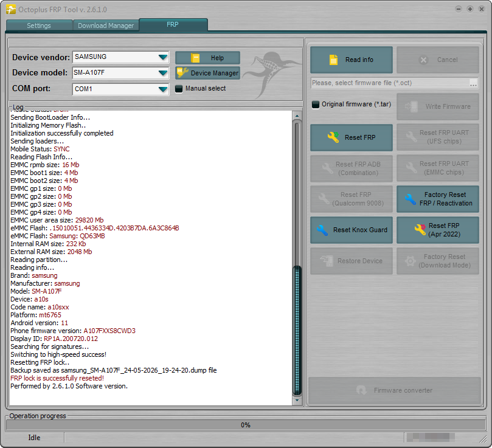Click the "eMMC Flash: Samsung: QD63MB" log line
Screen dimensions: 492x448
pos(58,236)
